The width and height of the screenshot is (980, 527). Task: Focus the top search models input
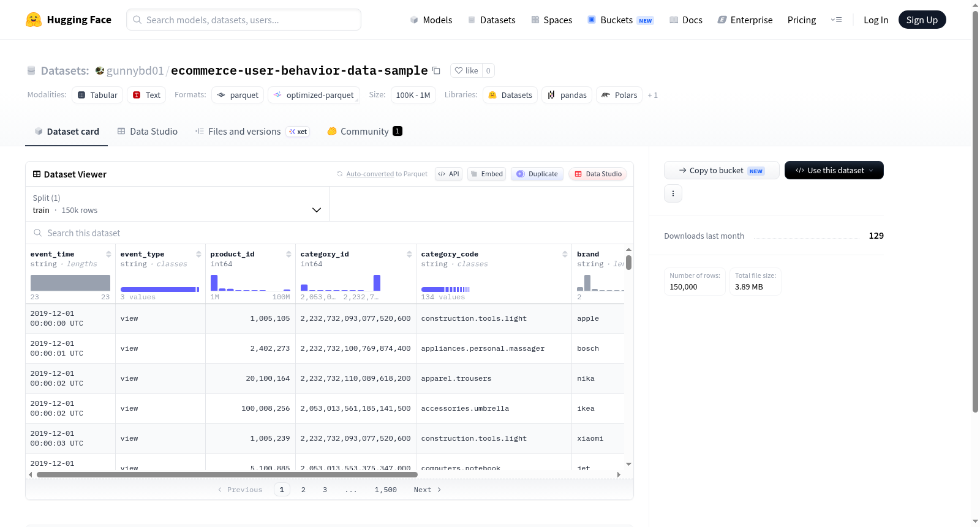(244, 20)
